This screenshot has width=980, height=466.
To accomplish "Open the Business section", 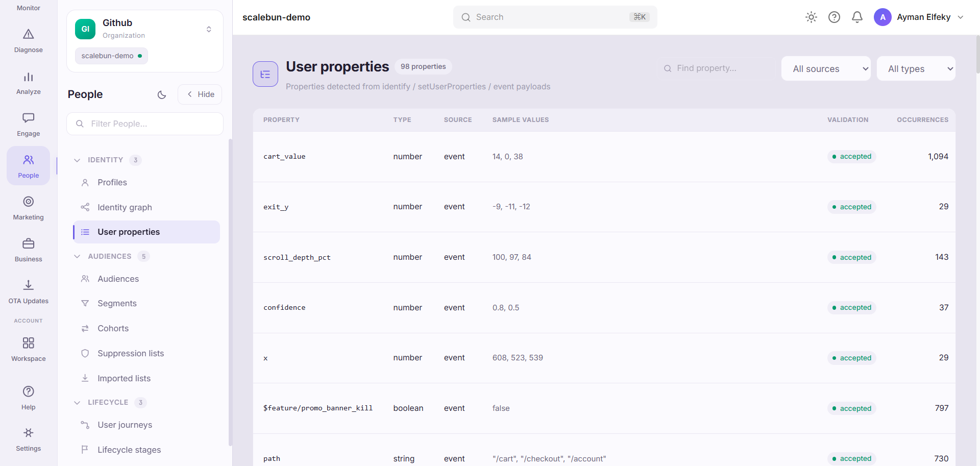I will click(x=29, y=251).
